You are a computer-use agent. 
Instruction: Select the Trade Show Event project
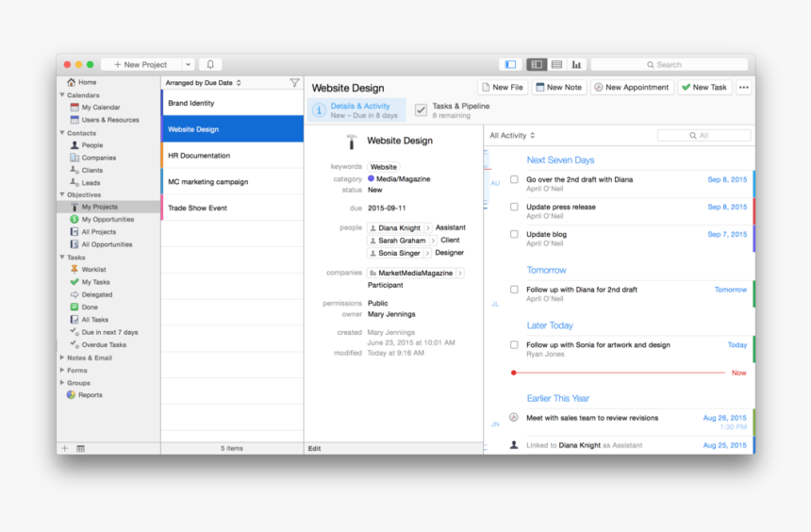point(232,208)
